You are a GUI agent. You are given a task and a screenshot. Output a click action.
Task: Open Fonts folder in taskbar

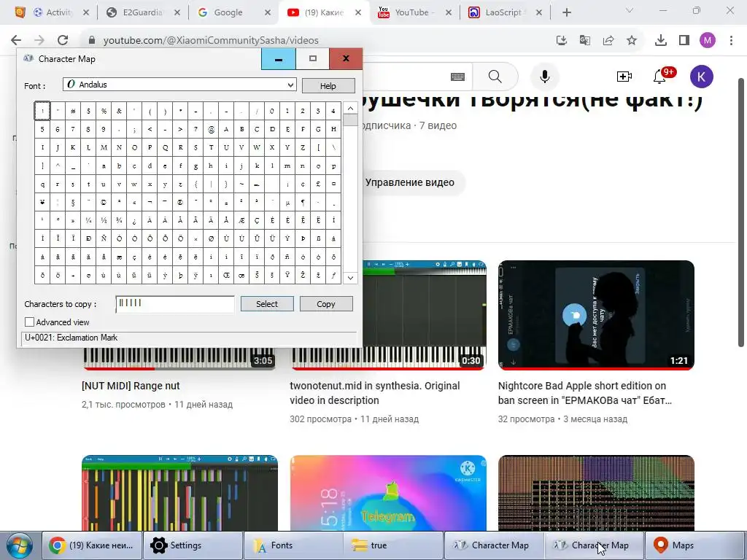pos(293,545)
